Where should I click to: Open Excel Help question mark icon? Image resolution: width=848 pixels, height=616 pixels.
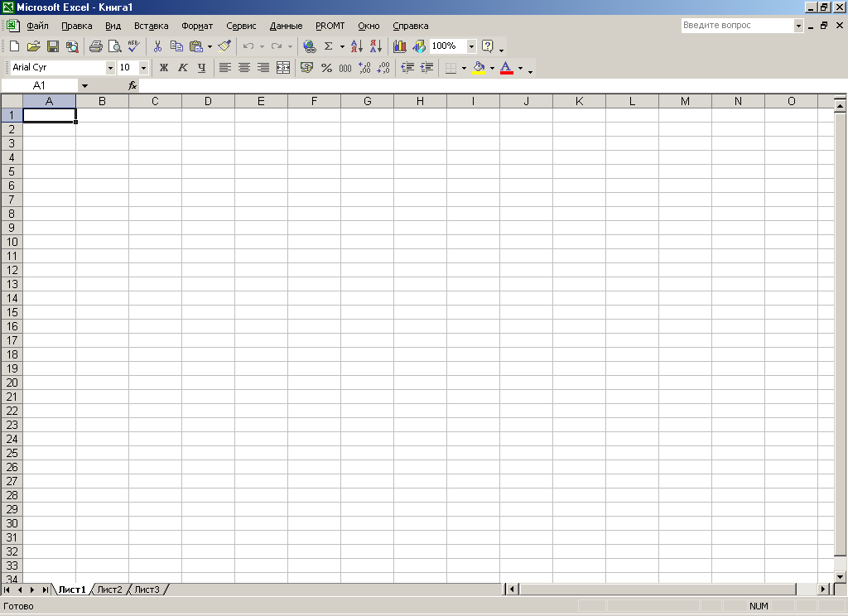pos(487,46)
